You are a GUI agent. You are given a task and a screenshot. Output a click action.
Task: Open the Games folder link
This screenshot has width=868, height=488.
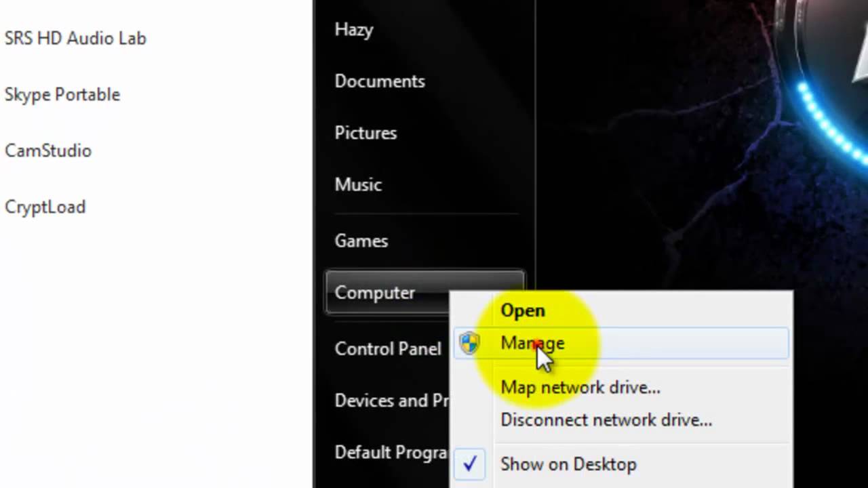(x=361, y=241)
